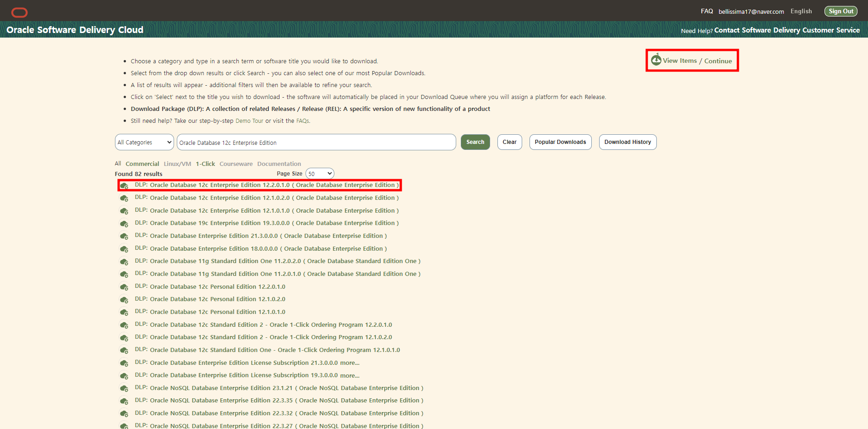Click cloud icon for 11g Standard Edition One 11.2.0.2.0

coord(124,262)
